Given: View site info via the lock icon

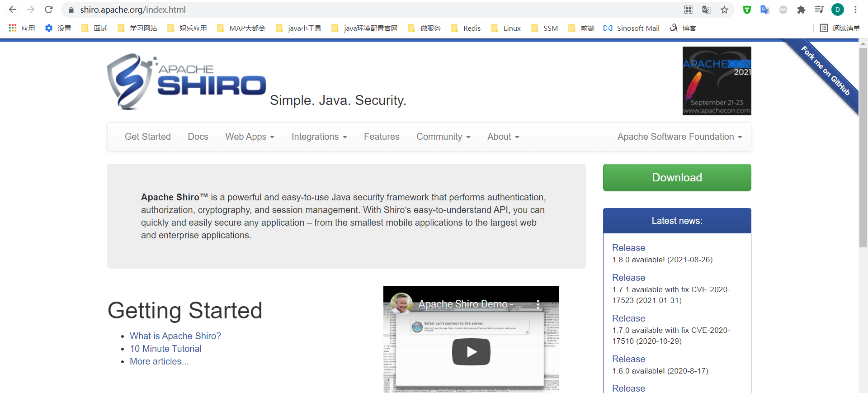Looking at the screenshot, I should [71, 10].
